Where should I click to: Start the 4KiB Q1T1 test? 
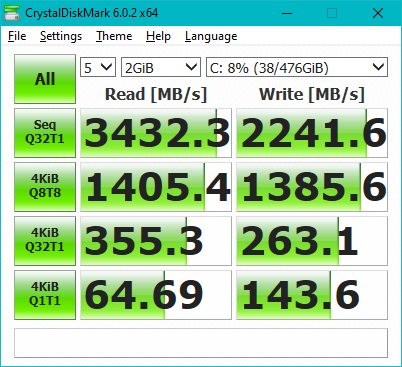45,295
